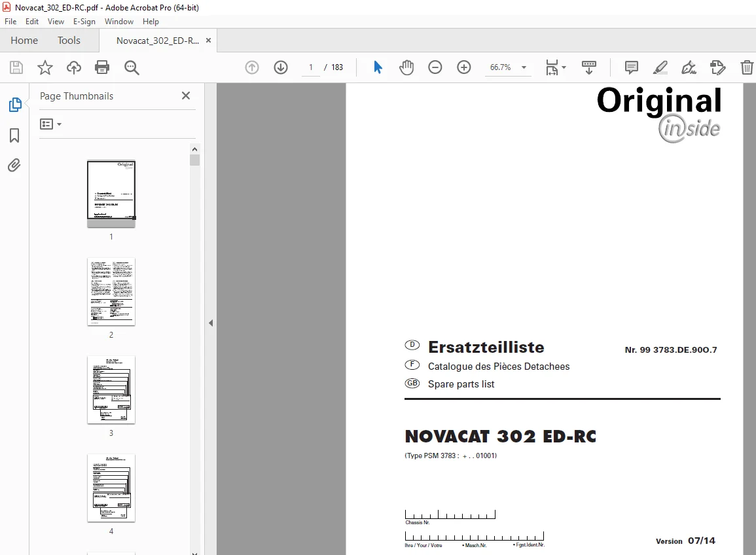Add document to favorites star
Screen dimensions: 756x555
tap(45, 67)
